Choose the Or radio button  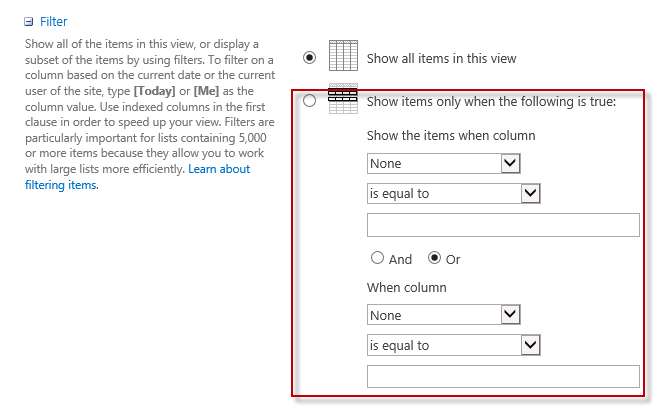coord(434,258)
